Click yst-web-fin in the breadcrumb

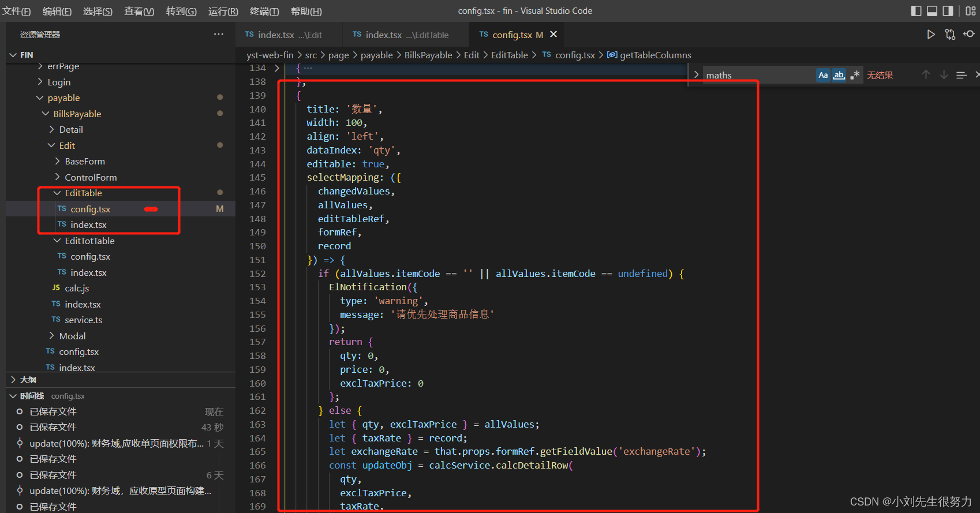[x=270, y=55]
